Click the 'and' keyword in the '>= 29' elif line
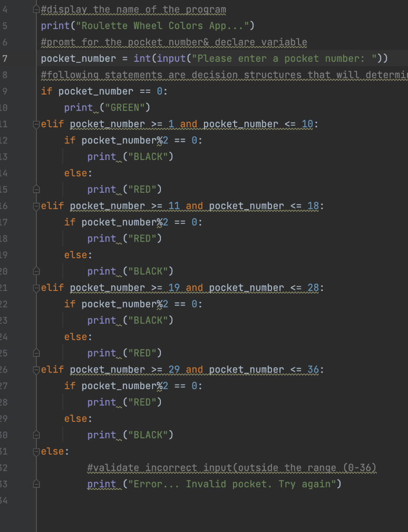This screenshot has width=408, height=532. pos(194,369)
